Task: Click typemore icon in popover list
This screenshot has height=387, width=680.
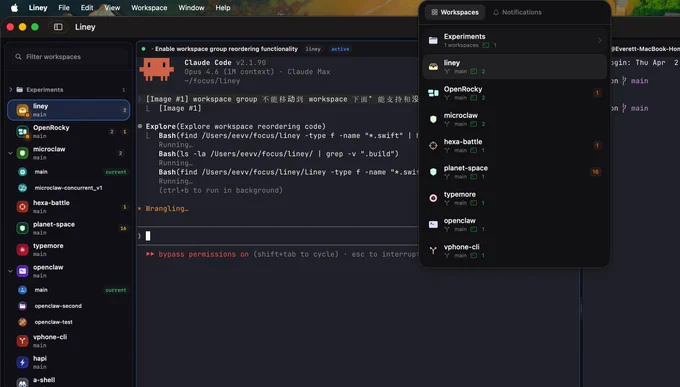Action: pyautogui.click(x=433, y=198)
